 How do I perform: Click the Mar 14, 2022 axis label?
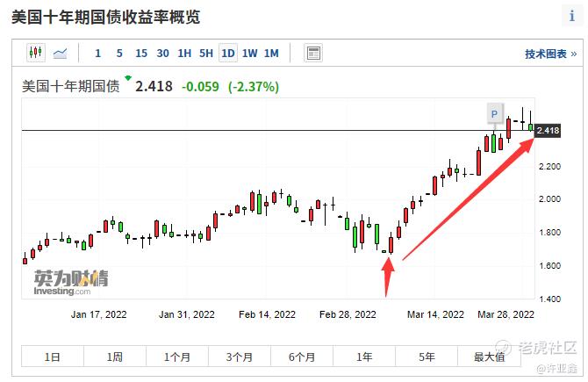click(436, 314)
